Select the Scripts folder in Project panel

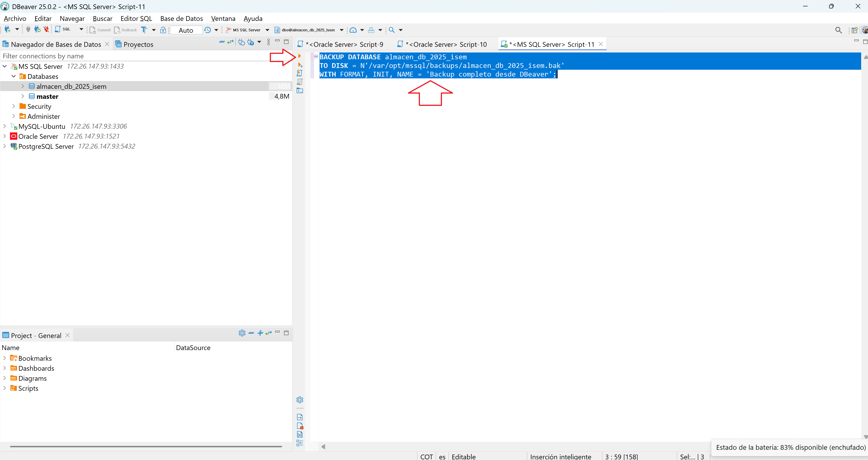click(28, 388)
